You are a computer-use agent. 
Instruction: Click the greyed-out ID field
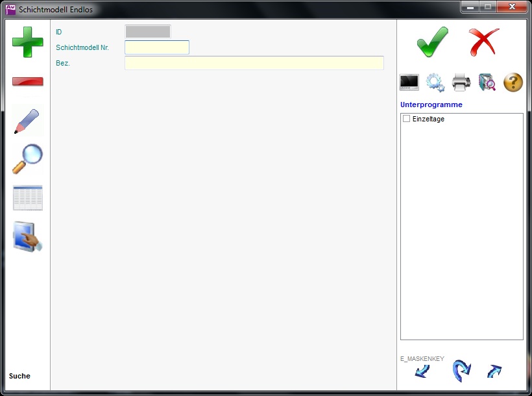[x=148, y=32]
